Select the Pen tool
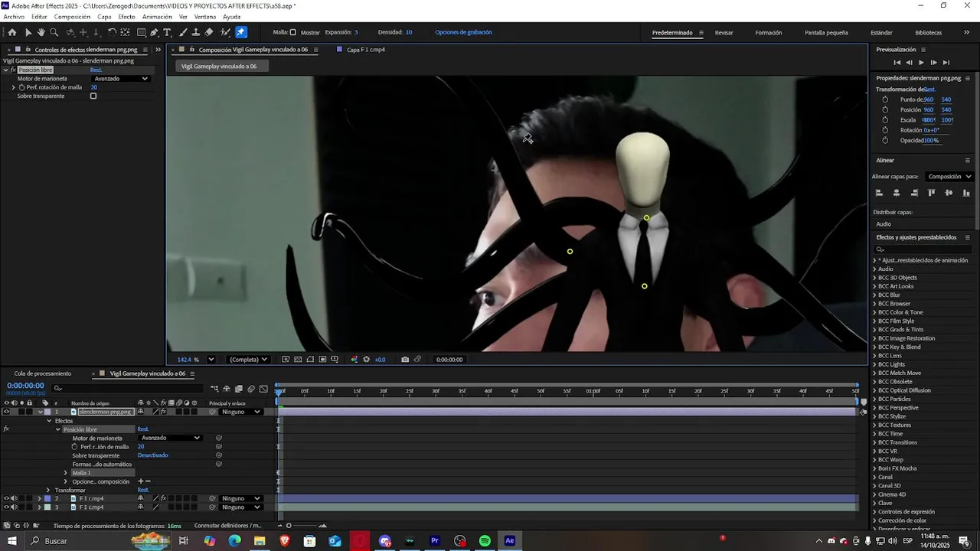 (x=155, y=32)
